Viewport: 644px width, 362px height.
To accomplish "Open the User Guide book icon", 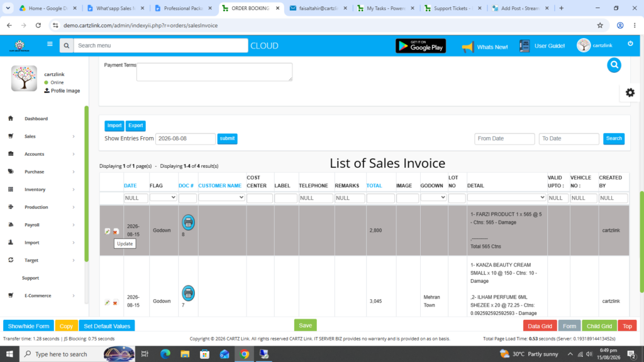I will (525, 46).
